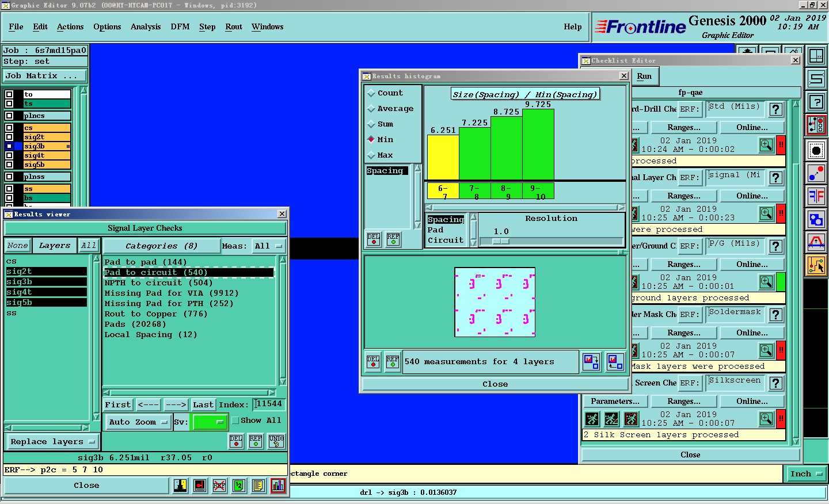Viewport: 829px width, 504px height.
Task: Click the histogram icon in Results viewer
Action: tap(277, 486)
